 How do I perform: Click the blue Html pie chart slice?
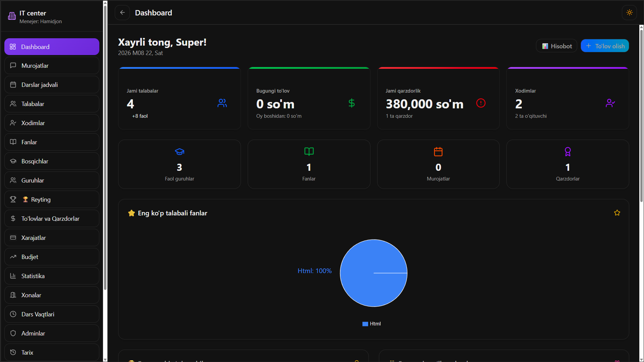(x=374, y=273)
